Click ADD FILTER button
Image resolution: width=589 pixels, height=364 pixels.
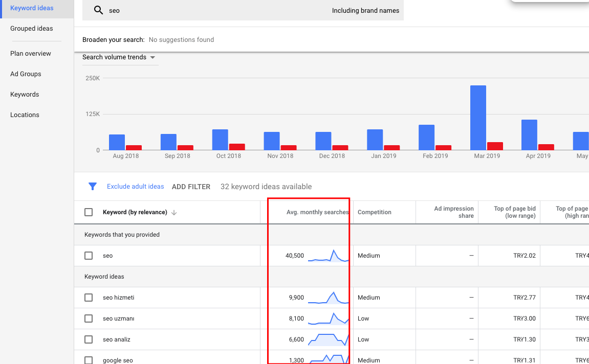coord(191,187)
